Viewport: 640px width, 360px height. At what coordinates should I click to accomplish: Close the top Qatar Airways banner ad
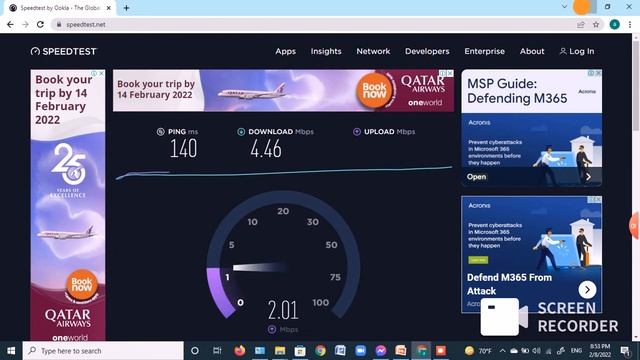(450, 73)
